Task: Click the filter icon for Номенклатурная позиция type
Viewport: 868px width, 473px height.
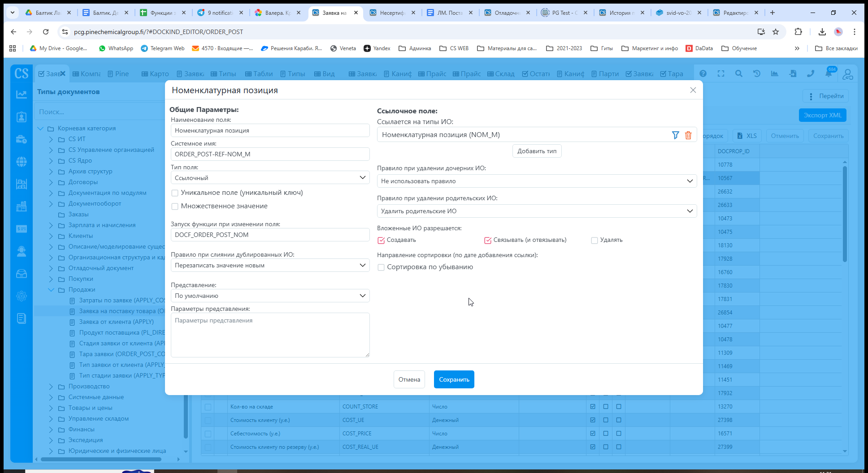Action: tap(675, 135)
